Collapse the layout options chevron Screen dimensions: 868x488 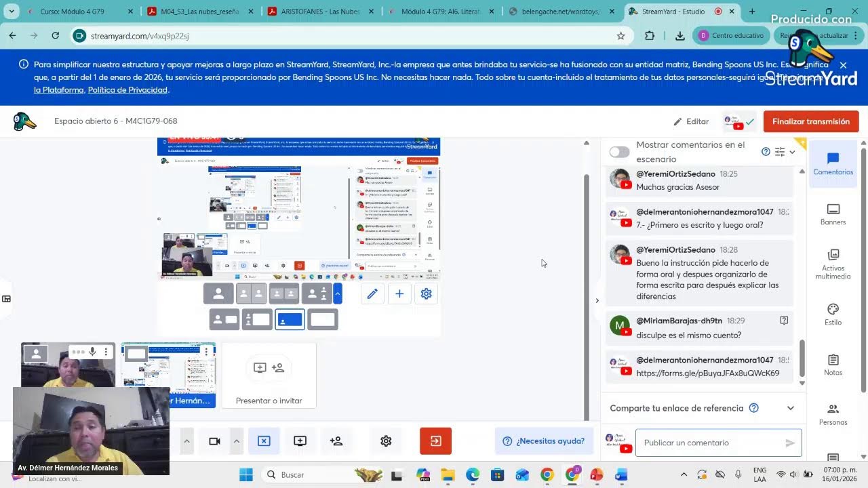click(x=338, y=293)
